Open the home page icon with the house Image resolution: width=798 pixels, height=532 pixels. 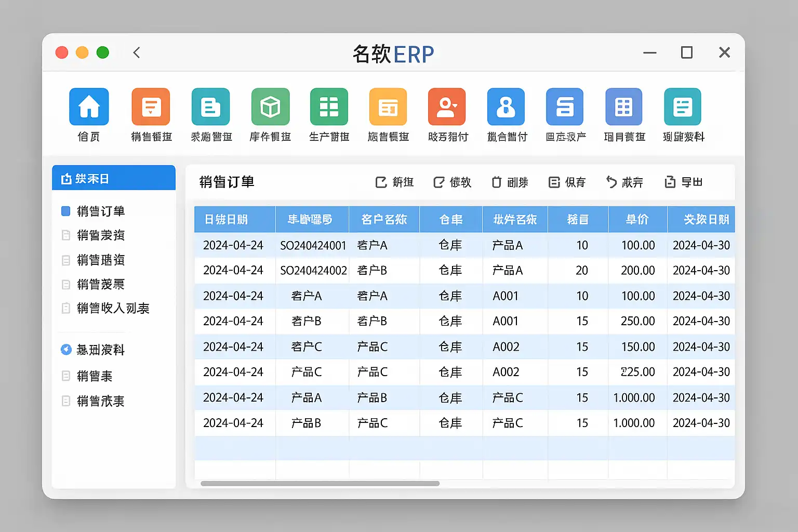[89, 107]
